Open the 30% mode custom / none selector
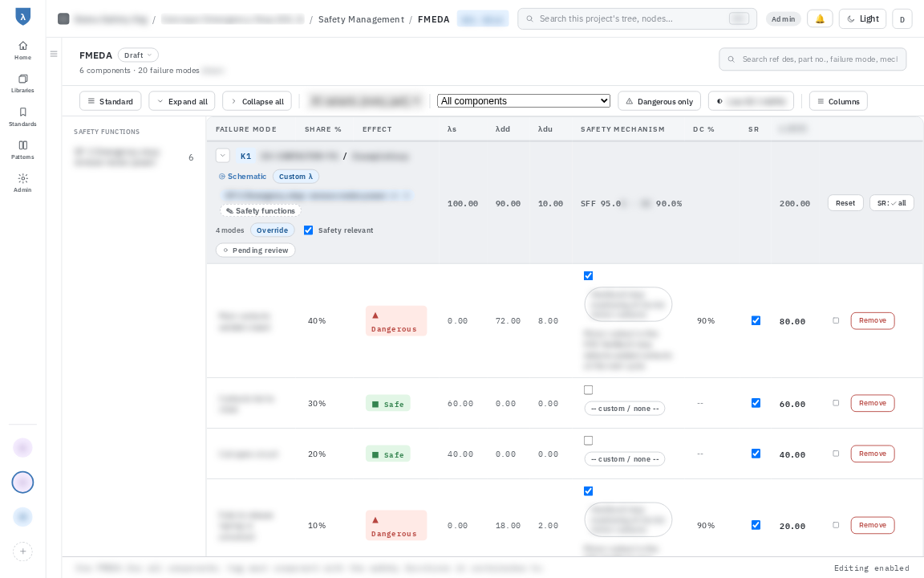Viewport: 924px width, 578px height. pos(625,408)
